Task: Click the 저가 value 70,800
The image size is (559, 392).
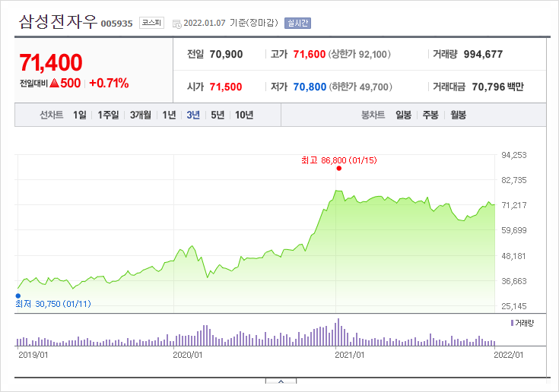Action: pos(310,87)
